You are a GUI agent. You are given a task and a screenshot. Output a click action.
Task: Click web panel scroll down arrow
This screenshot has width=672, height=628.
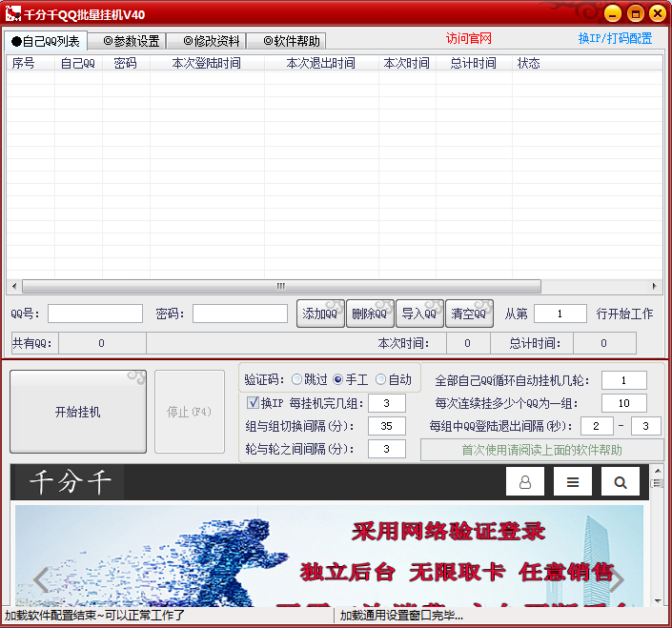(x=658, y=600)
